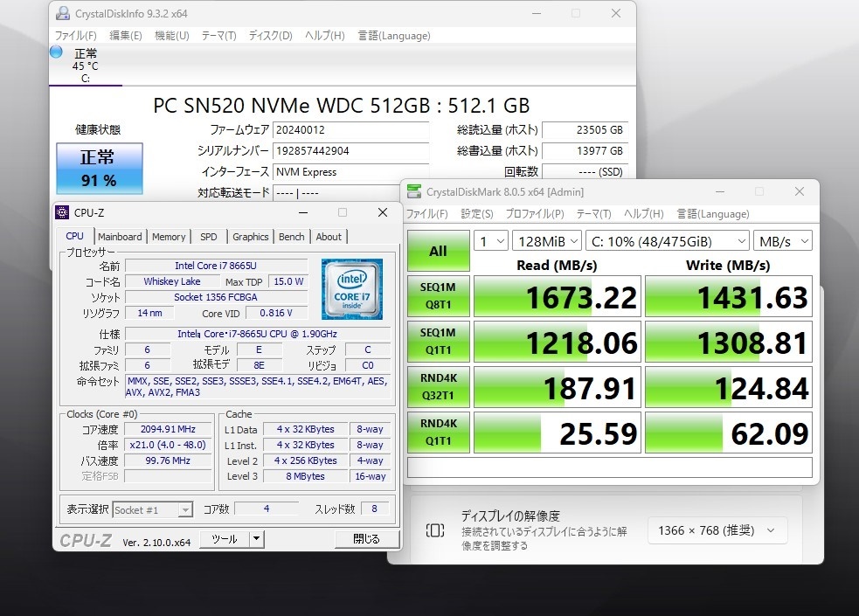
Task: Click the 1431.63 SEQ1M Q8T1 write result
Action: pyautogui.click(x=729, y=296)
